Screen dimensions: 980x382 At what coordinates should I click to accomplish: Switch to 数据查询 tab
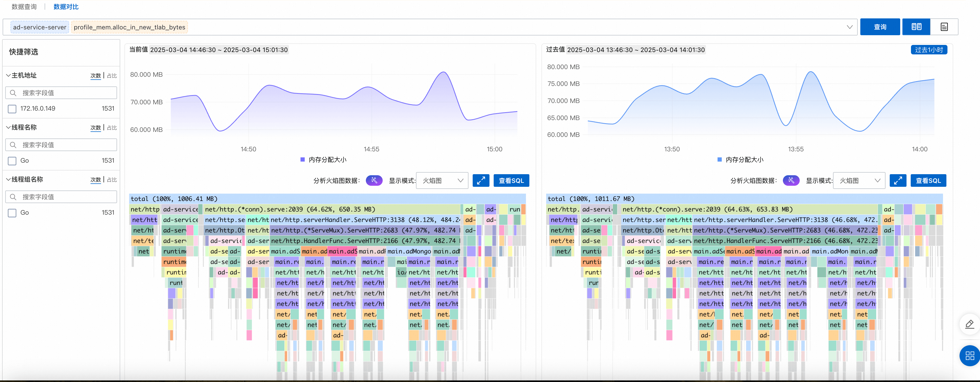24,7
